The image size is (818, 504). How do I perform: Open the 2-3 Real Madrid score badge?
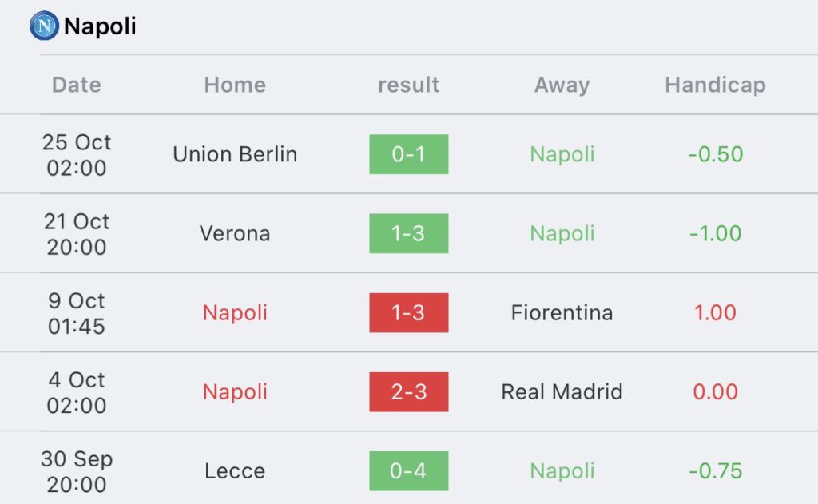(x=408, y=391)
